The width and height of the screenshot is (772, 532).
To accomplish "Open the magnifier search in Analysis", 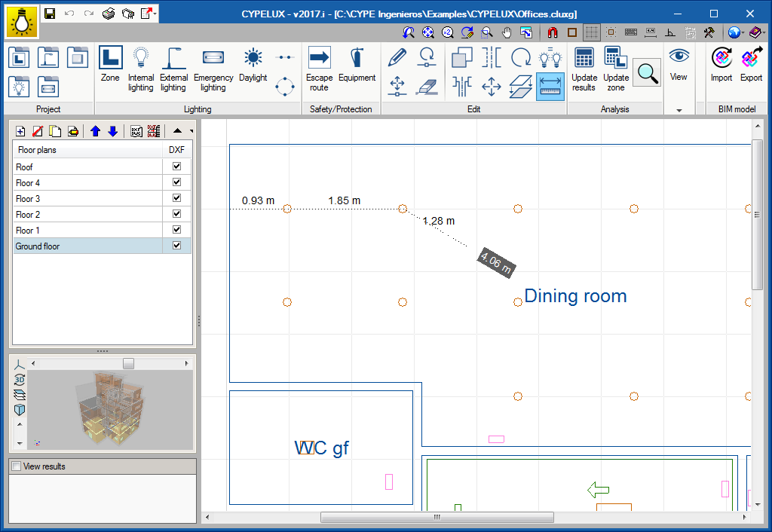I will click(646, 72).
